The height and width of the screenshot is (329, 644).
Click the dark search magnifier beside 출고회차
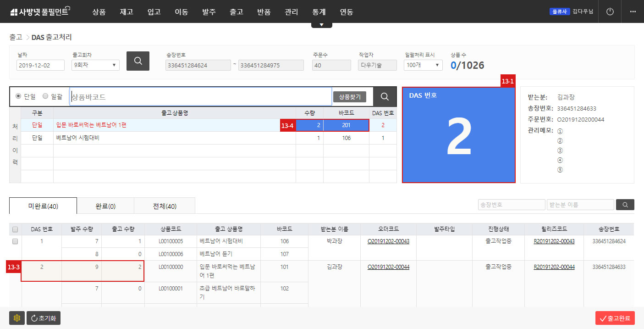click(138, 61)
